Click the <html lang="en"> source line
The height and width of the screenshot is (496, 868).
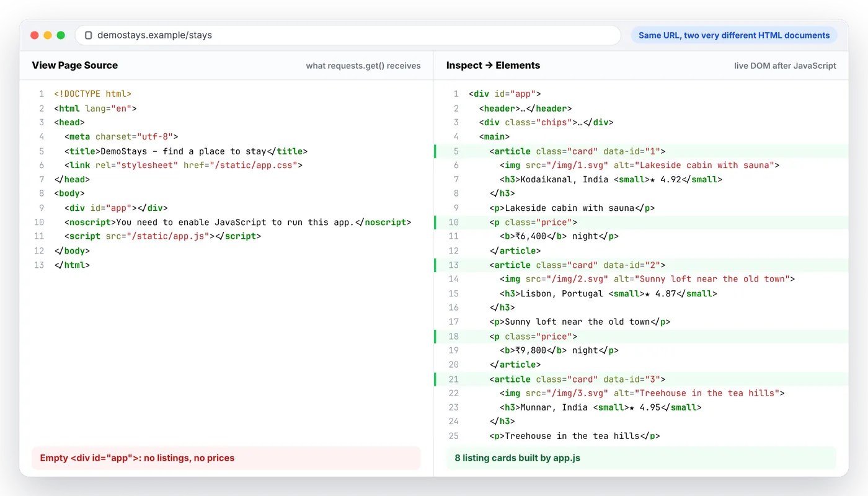pos(95,108)
